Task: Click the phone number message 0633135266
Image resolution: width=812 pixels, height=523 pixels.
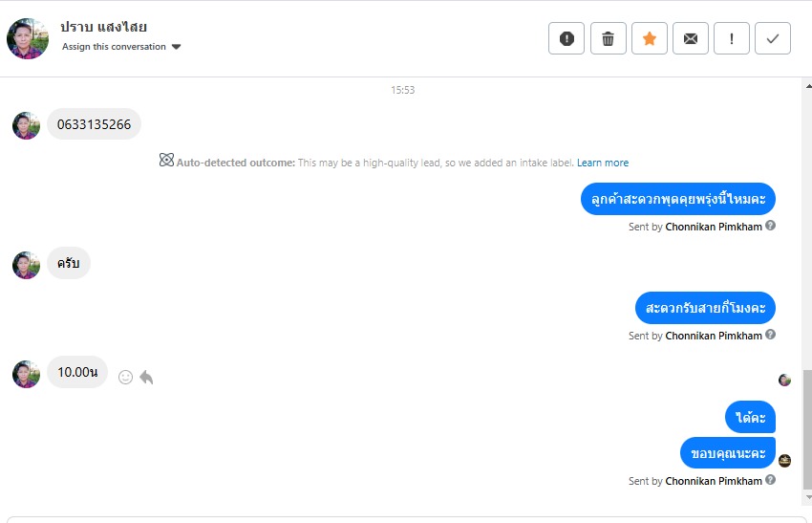Action: pyautogui.click(x=94, y=124)
